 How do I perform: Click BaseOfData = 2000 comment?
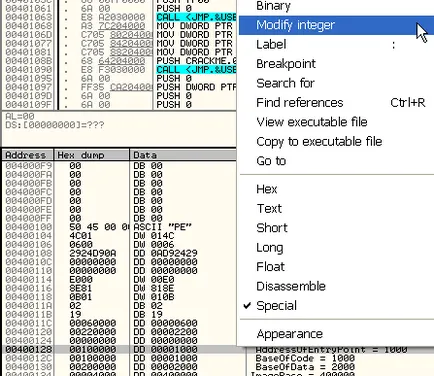(305, 367)
